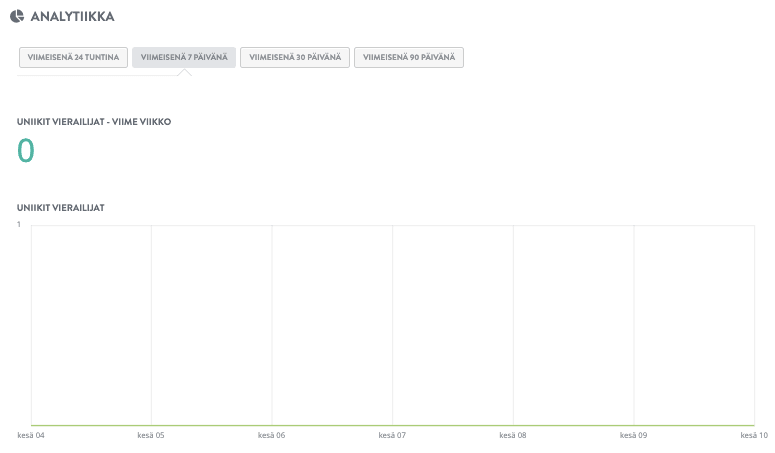Click the Uniikit vierailijat - viime viikko label

pos(94,122)
